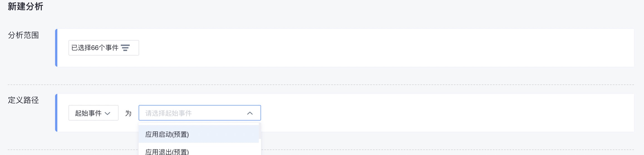Click the 新建分析 page heading
Screen dimensions: 644x155
pyautogui.click(x=25, y=6)
